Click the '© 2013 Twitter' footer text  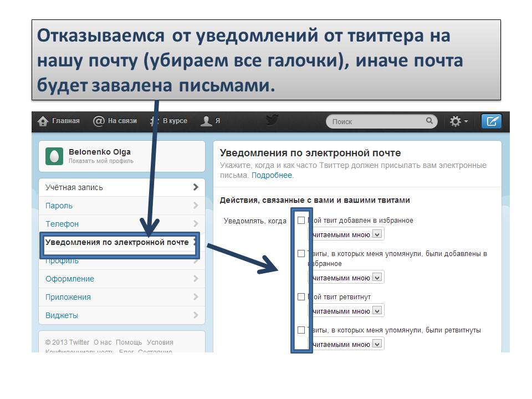tap(67, 342)
